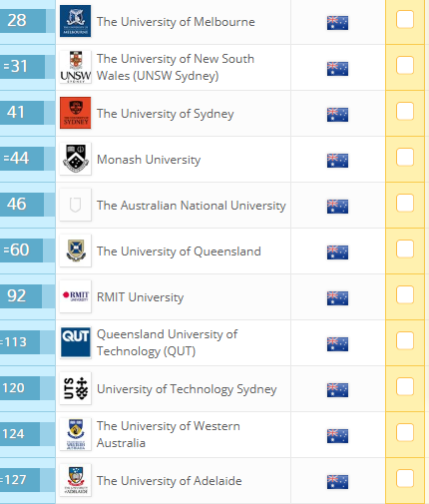Select the UTS logo icon
This screenshot has width=429, height=504.
[76, 388]
